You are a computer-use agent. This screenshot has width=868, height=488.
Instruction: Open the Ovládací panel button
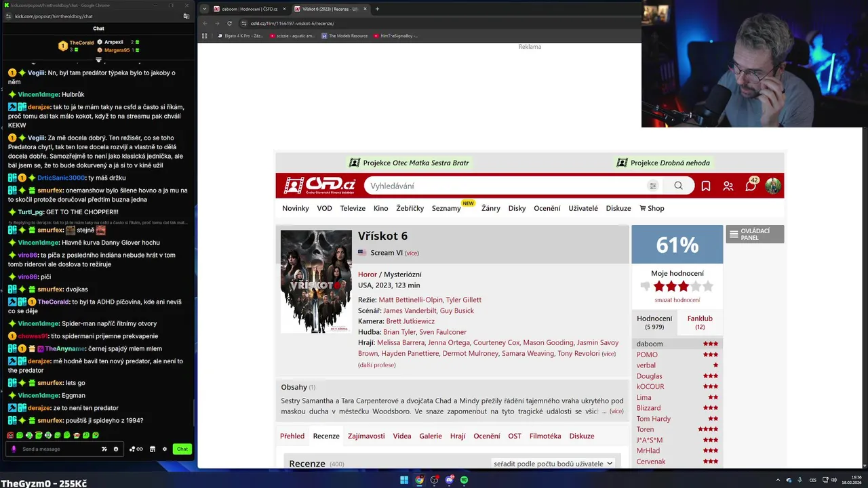755,234
